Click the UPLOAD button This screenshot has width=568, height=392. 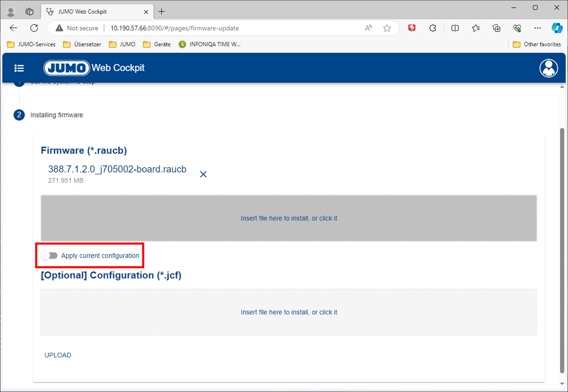[58, 355]
